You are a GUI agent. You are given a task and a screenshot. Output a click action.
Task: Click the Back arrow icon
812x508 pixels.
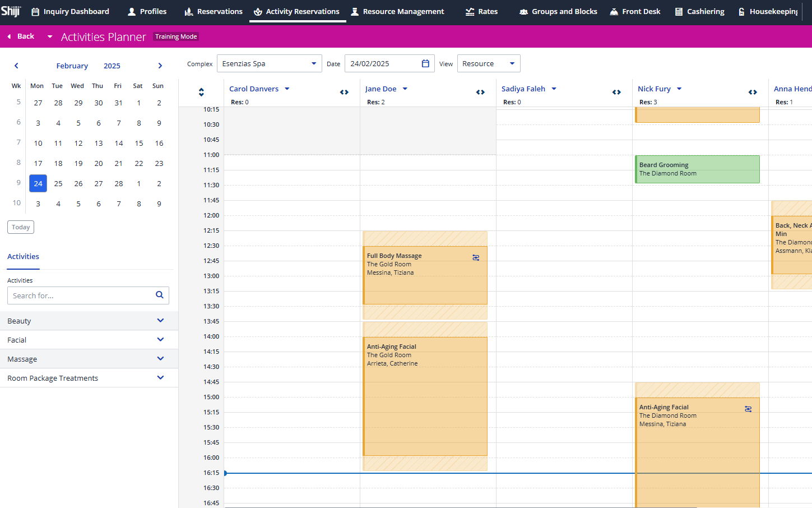[9, 36]
